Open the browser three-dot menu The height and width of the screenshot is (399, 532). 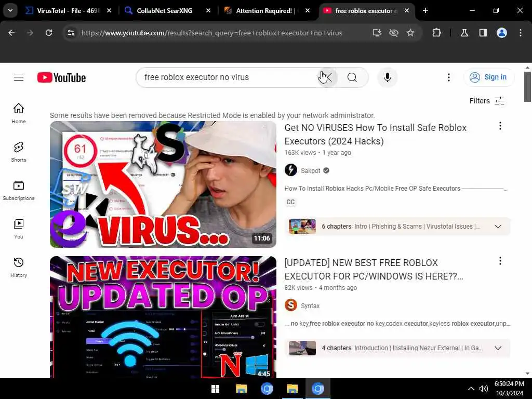(x=521, y=33)
